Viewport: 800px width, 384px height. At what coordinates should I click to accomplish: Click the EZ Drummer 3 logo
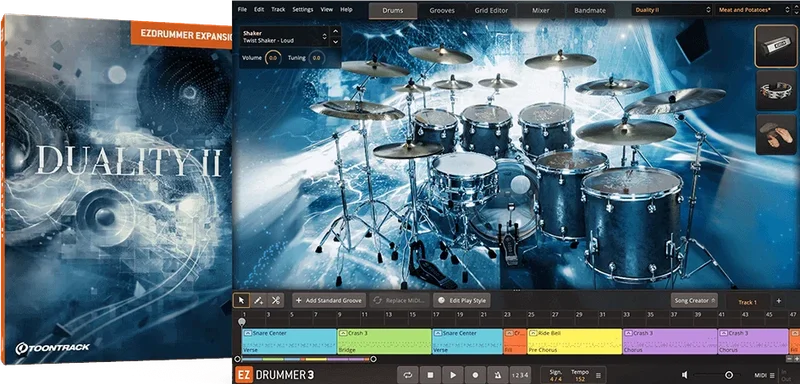click(x=275, y=375)
